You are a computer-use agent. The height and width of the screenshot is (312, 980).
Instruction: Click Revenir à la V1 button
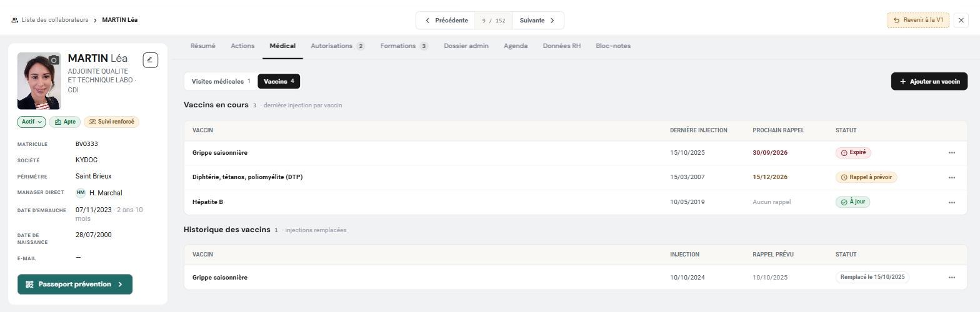click(x=918, y=21)
